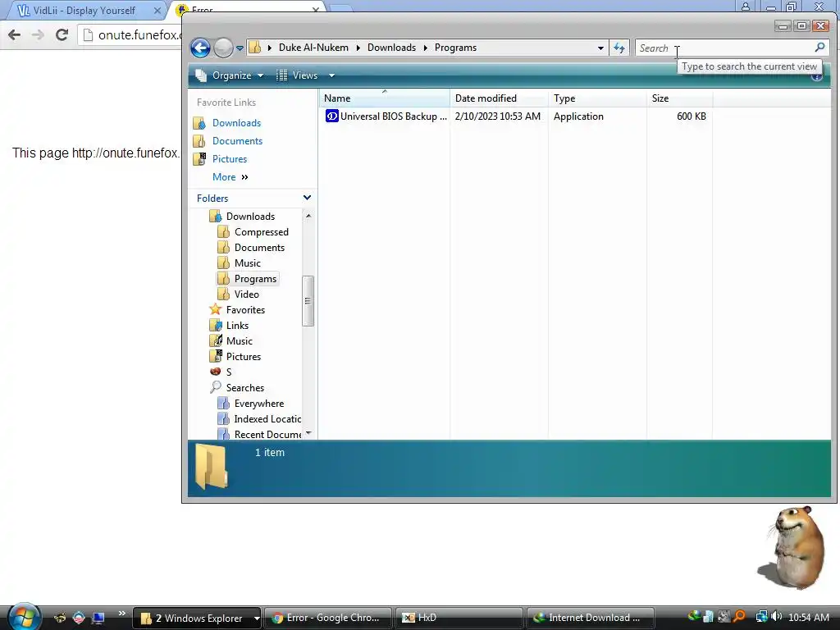Click the Chrome address bar URL
840x630 pixels.
click(x=139, y=34)
